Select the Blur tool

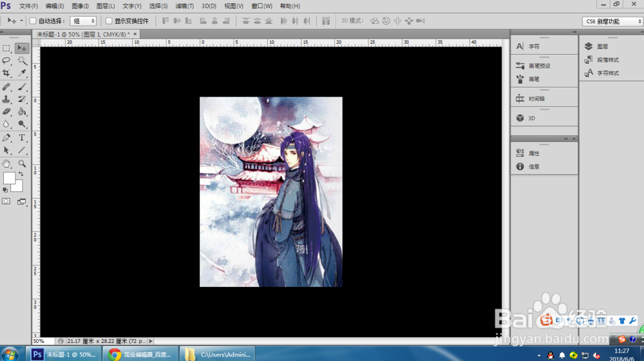click(x=6, y=124)
